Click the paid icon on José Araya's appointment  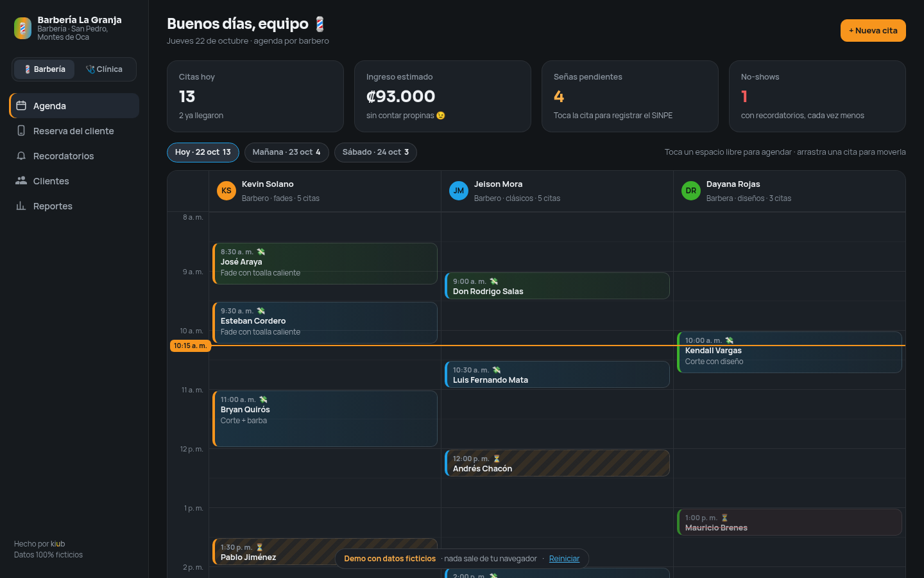[261, 252]
